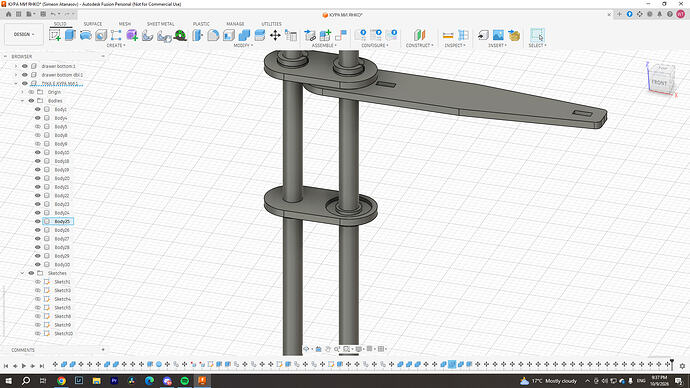Click the Insert Derive icon

(483, 35)
